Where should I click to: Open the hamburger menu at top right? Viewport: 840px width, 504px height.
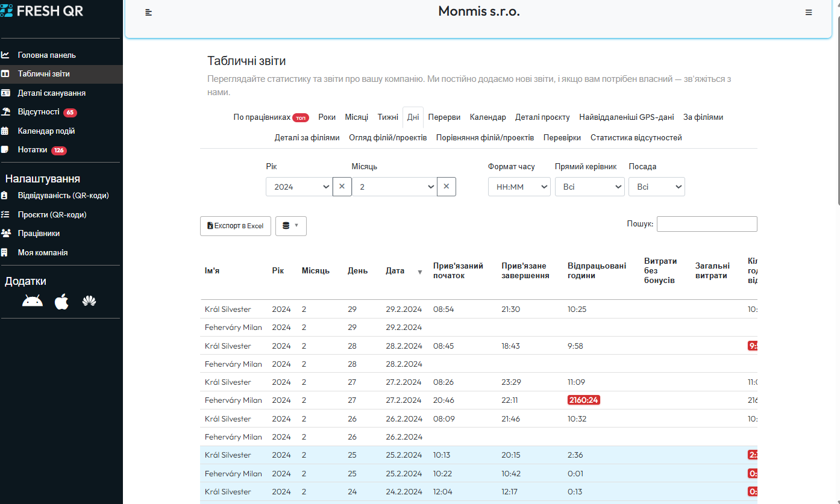(809, 13)
